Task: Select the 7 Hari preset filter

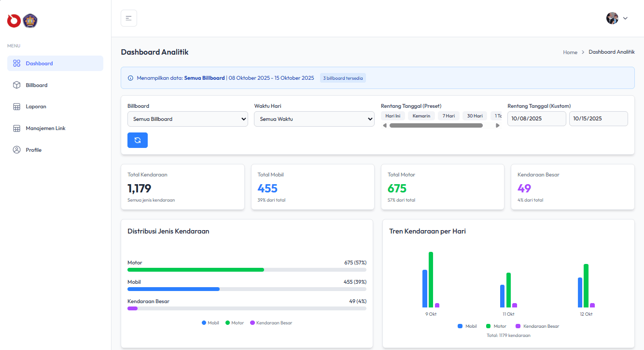Action: pyautogui.click(x=448, y=116)
